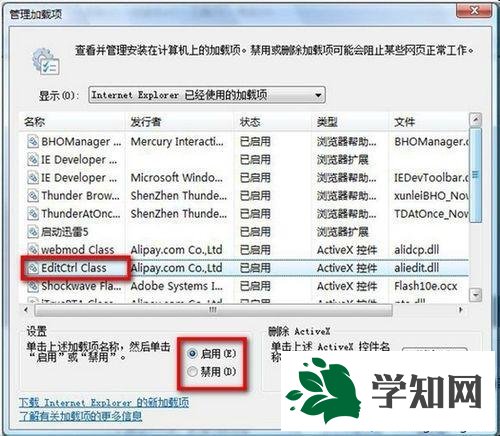Click the Flash10e.ocx file cell
This screenshot has width=500, height=436.
426,286
